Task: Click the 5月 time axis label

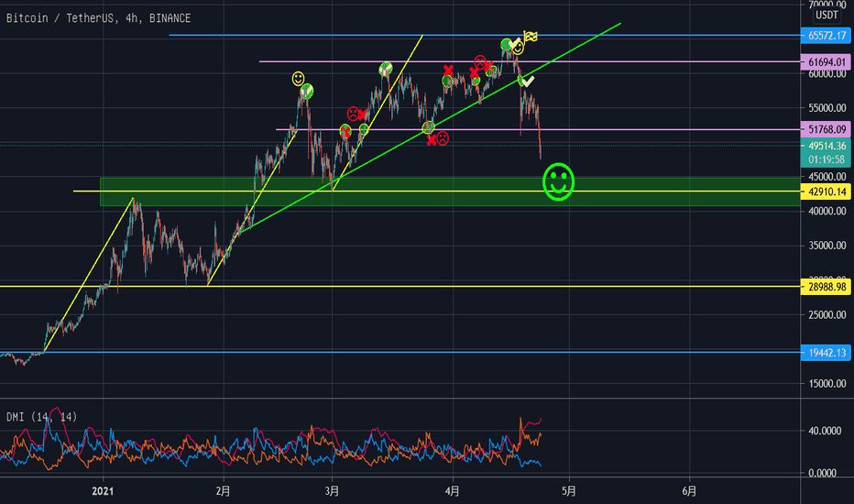Action: point(569,491)
